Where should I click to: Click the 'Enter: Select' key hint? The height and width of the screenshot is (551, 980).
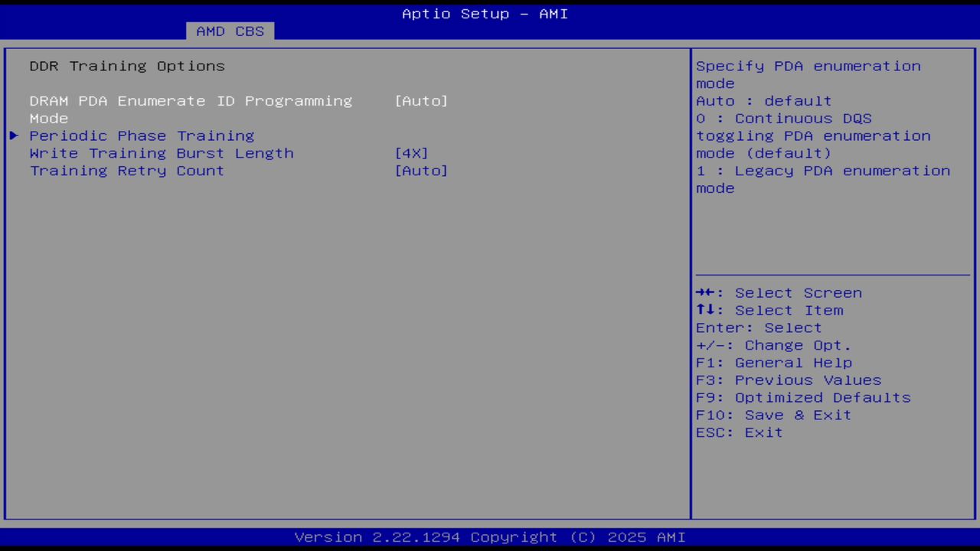pyautogui.click(x=759, y=328)
